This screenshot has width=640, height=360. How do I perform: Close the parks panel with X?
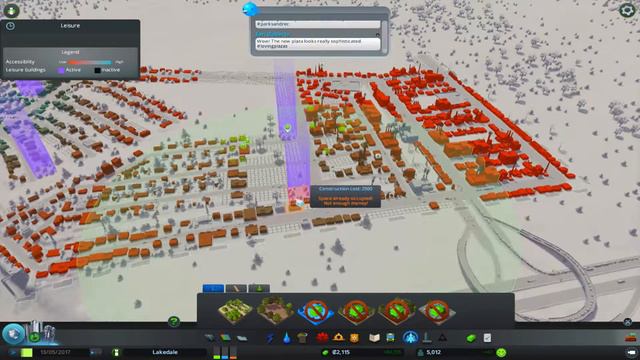coord(628,322)
